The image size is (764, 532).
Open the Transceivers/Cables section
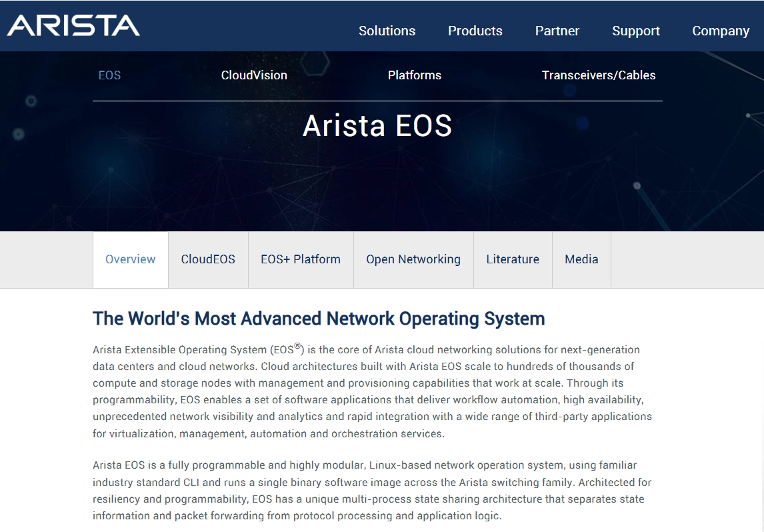click(x=599, y=75)
